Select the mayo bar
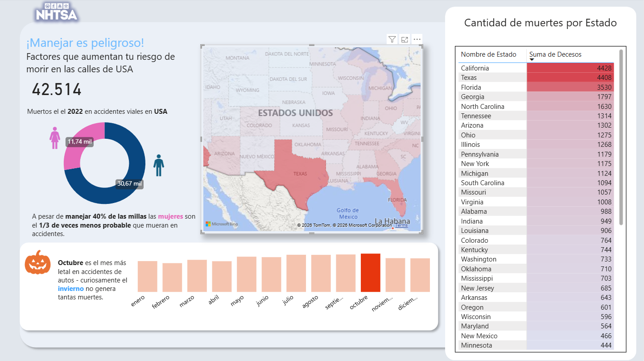Viewport: 644px width, 361px height. pyautogui.click(x=247, y=274)
